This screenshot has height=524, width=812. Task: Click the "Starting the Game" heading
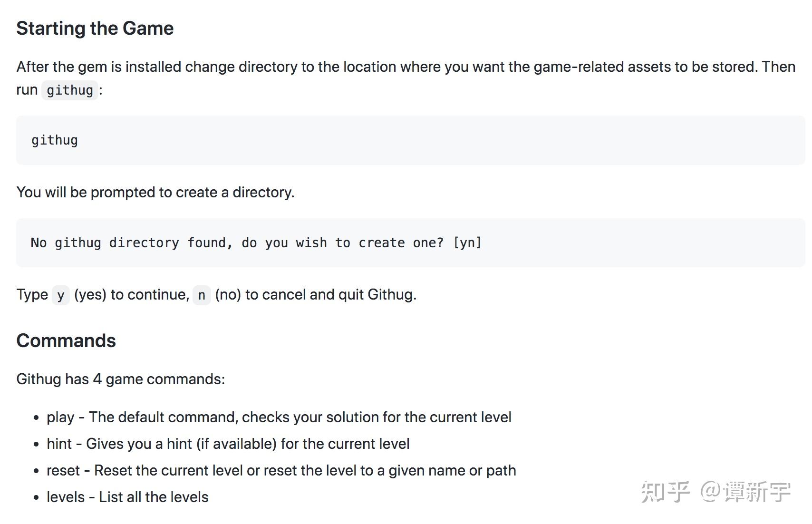click(x=95, y=29)
